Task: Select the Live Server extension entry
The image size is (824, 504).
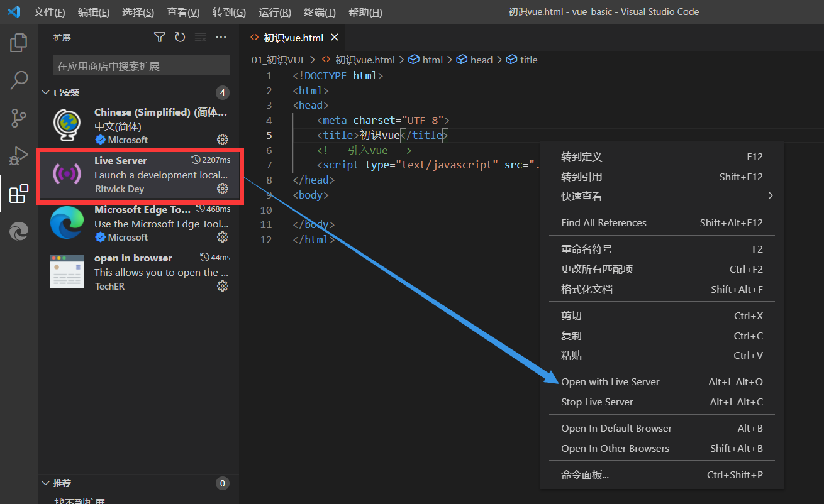Action: [x=138, y=175]
